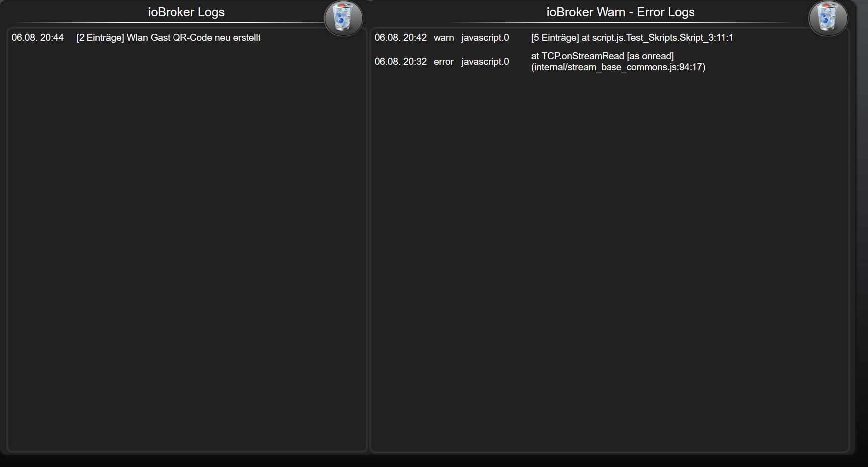Clear the ioBroker Logs with its trash icon
The width and height of the screenshot is (868, 467).
tap(343, 18)
